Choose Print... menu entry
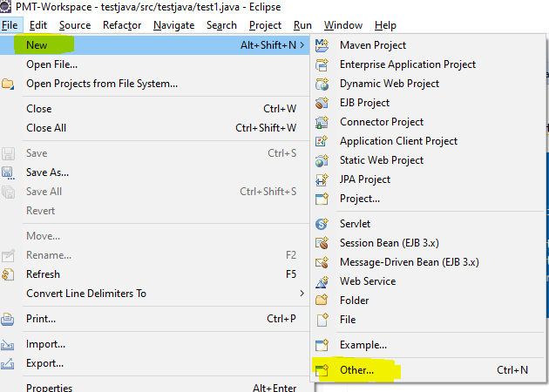 tap(155, 319)
